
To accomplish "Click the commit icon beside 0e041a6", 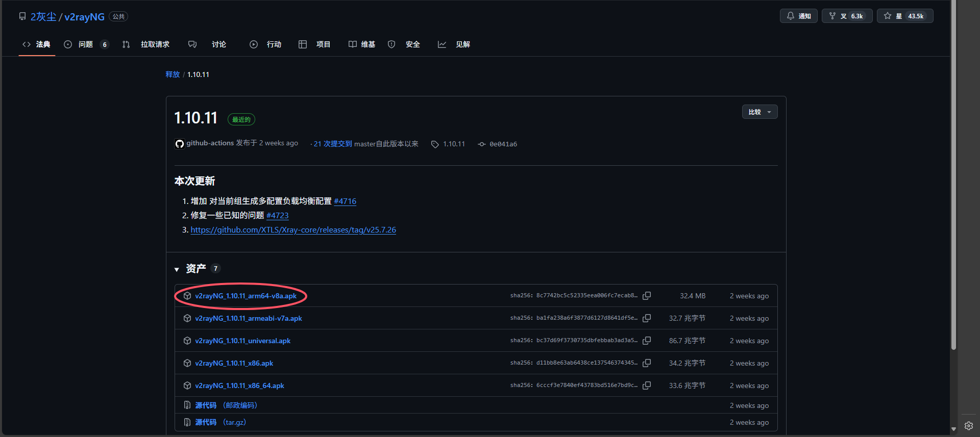I will [482, 144].
